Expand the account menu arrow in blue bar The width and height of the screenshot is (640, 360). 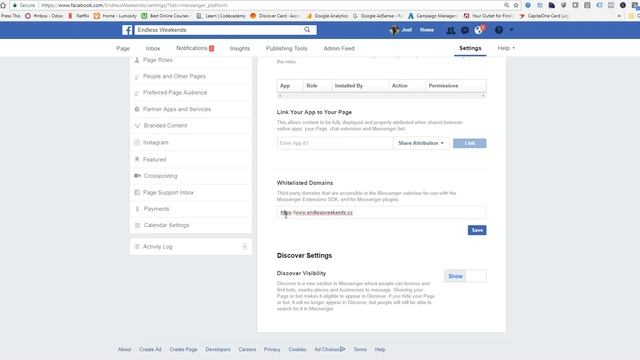pyautogui.click(x=512, y=30)
